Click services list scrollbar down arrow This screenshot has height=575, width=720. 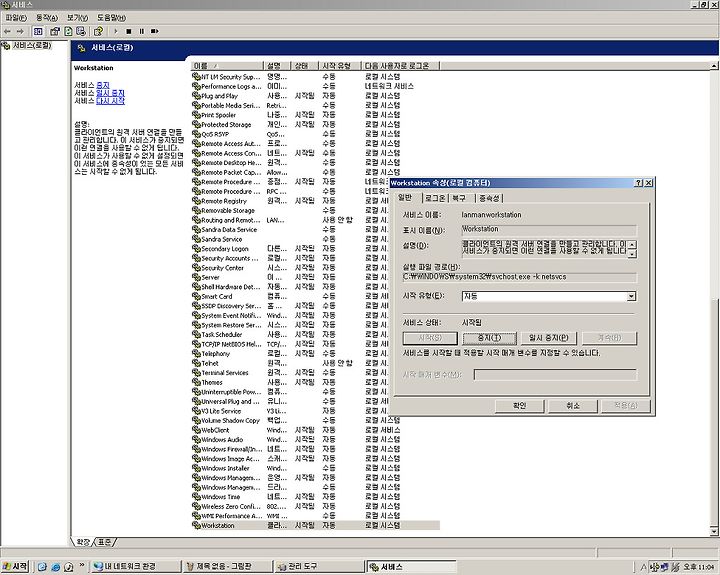(714, 532)
